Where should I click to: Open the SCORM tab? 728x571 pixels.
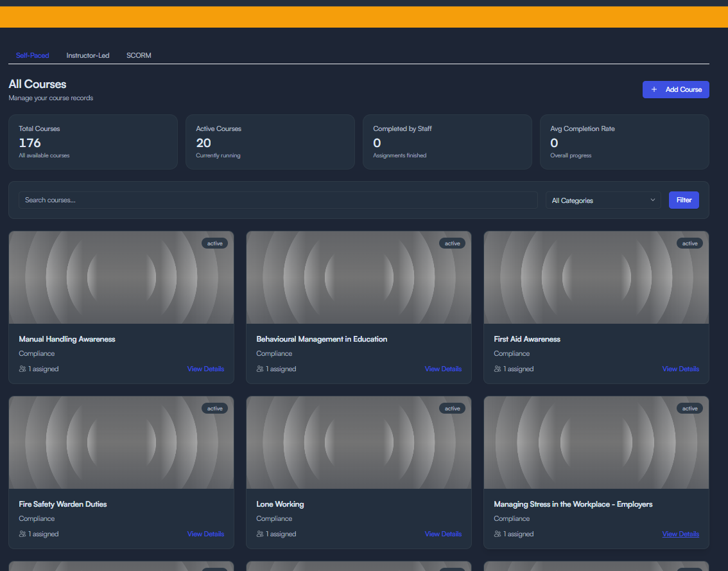point(139,55)
